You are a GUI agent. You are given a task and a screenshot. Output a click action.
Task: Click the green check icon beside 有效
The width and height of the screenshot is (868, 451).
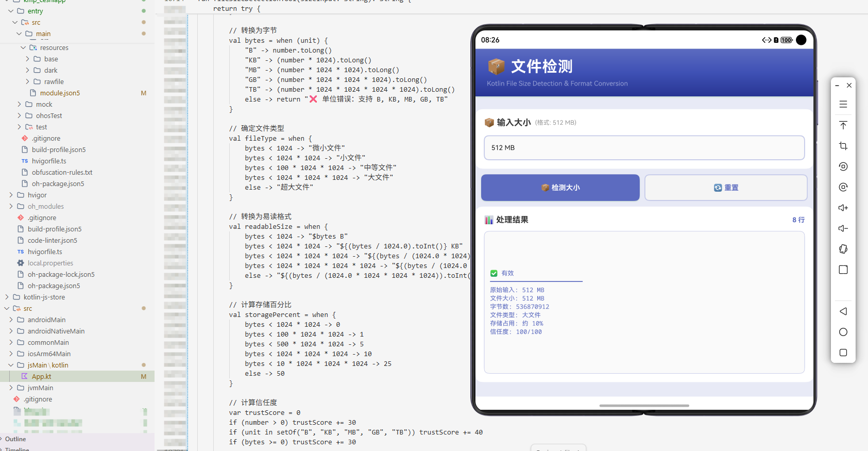click(x=494, y=273)
